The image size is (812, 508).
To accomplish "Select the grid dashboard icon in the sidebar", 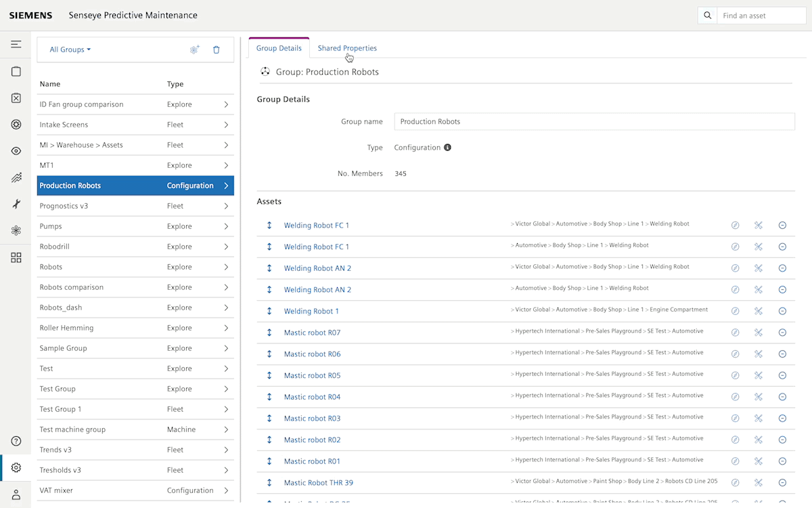I will point(16,257).
